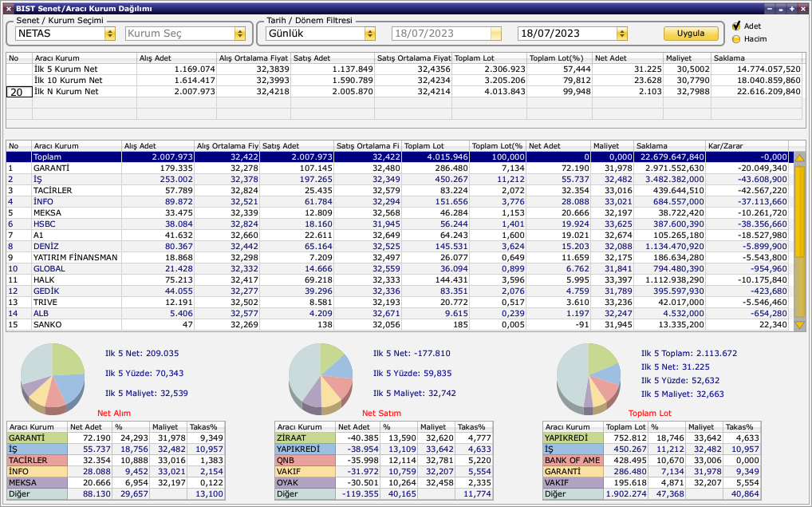812x507 pixels.
Task: Click the Net Alım pie chart
Action: pos(53,378)
